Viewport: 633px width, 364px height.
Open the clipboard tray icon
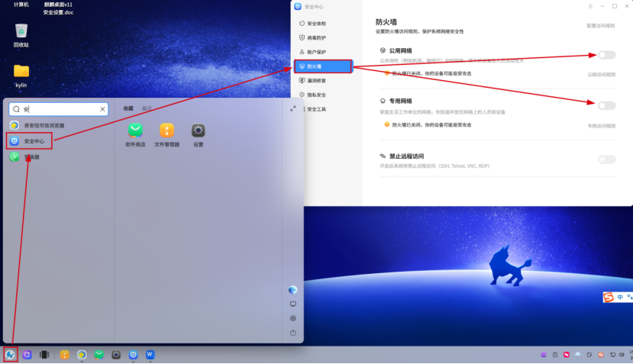tap(555, 355)
